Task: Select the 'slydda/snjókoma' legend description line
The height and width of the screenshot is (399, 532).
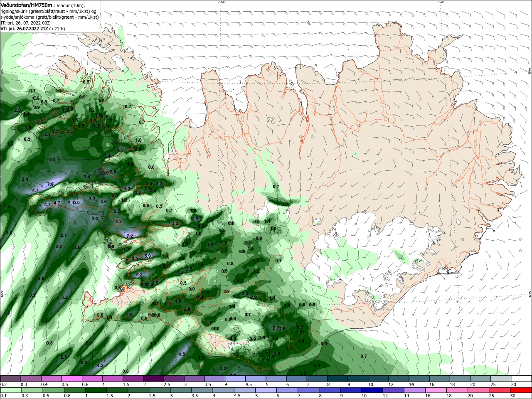Action: (x=50, y=17)
